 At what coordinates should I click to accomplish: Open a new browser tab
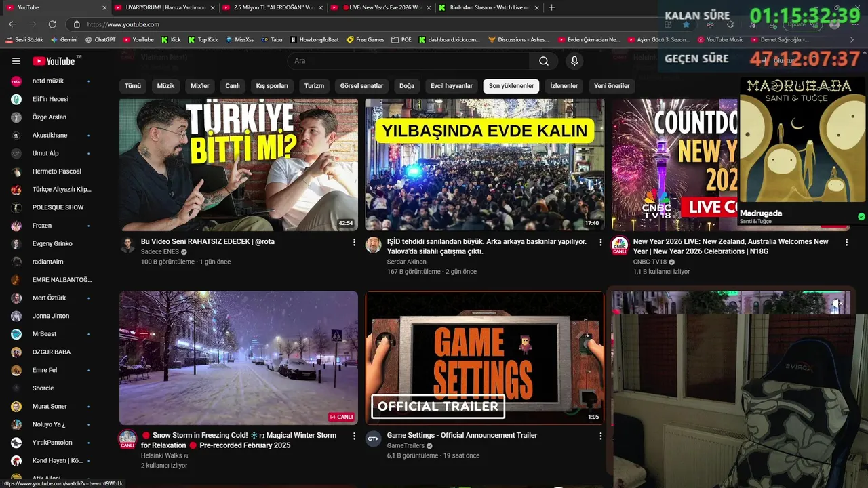click(x=551, y=7)
